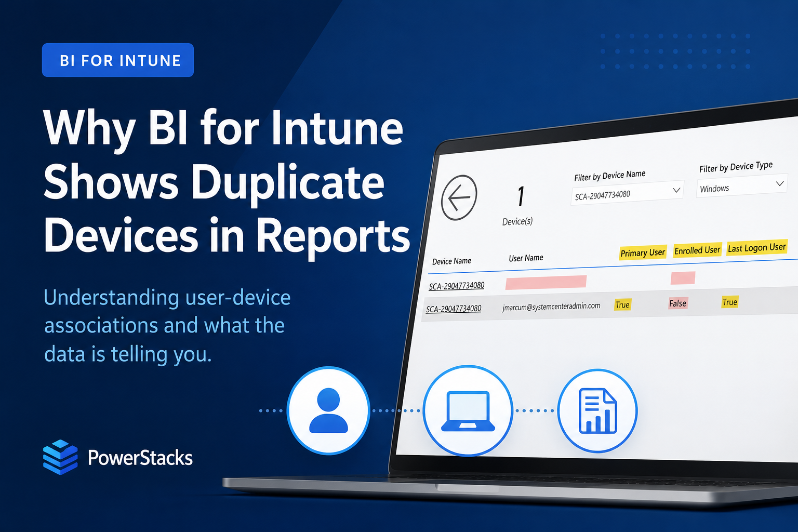Click the Device(s) label under count
The image size is (798, 532).
(x=517, y=221)
